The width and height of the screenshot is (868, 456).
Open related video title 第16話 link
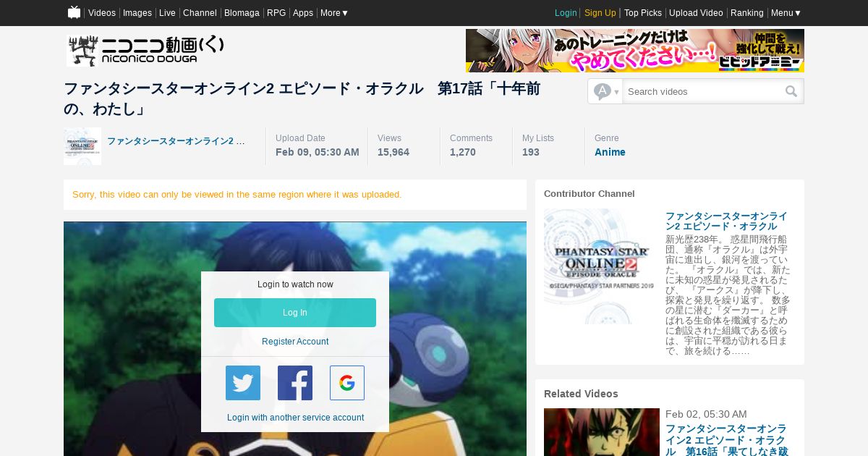click(x=726, y=440)
